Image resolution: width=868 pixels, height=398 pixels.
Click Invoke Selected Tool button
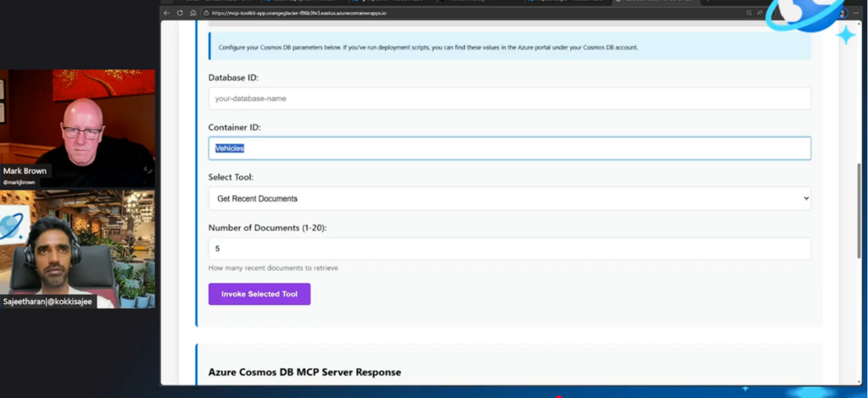259,294
